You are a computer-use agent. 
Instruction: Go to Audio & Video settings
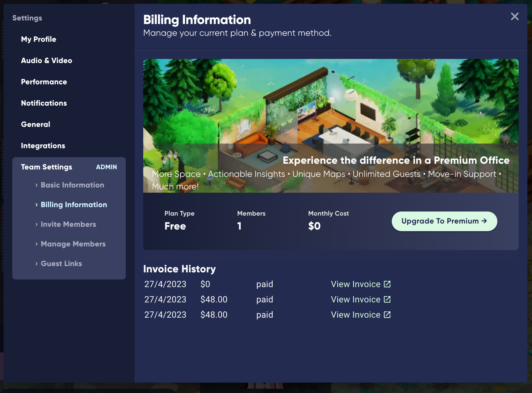coord(46,61)
